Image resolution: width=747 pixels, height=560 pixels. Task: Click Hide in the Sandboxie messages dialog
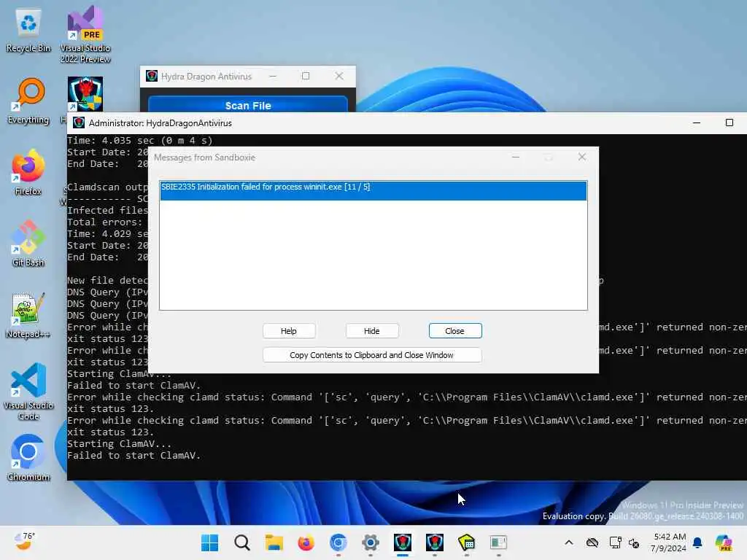pyautogui.click(x=371, y=331)
